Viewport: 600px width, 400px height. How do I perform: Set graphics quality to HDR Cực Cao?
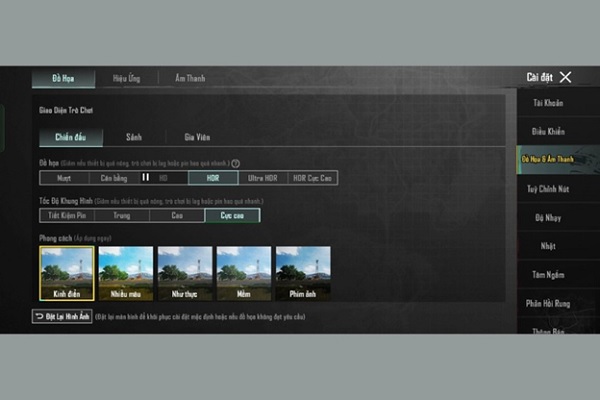312,178
